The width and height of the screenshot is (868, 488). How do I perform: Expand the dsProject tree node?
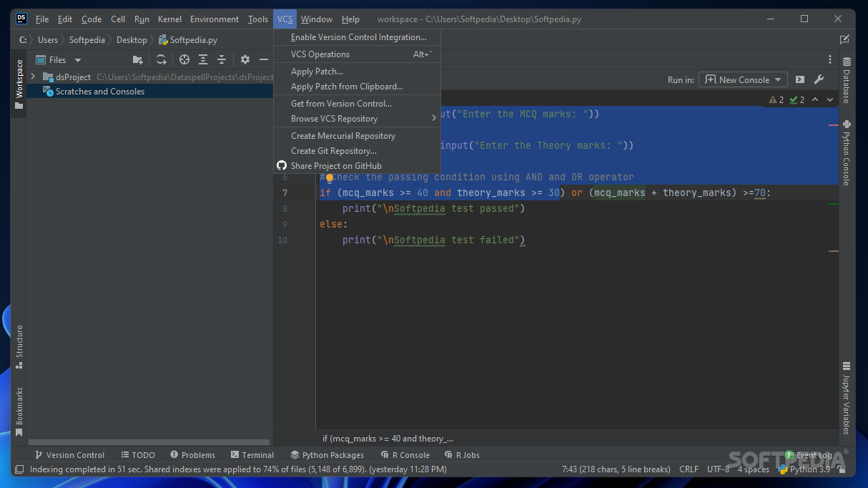33,77
